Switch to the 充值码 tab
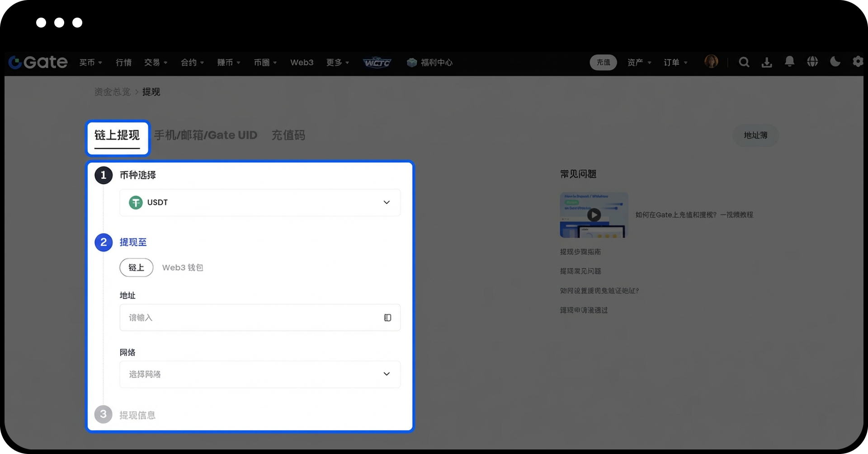The width and height of the screenshot is (868, 454). click(288, 135)
